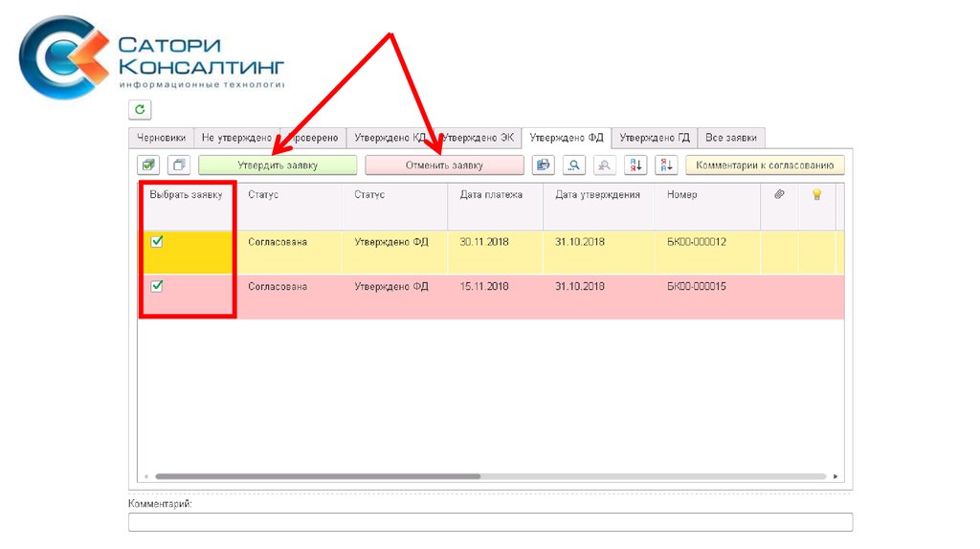Open the Все заявки tab

click(731, 138)
